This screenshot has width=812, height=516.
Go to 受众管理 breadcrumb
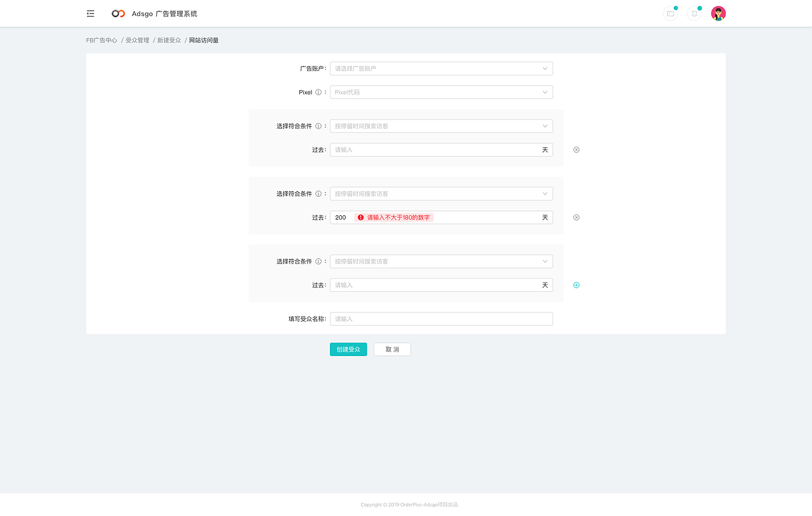pyautogui.click(x=137, y=40)
